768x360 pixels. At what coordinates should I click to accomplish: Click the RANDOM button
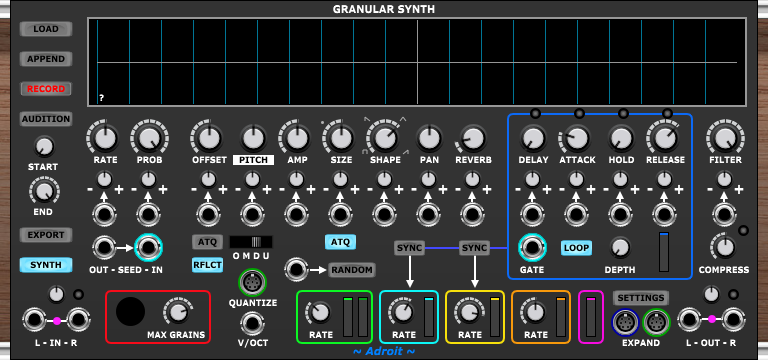[x=352, y=269]
